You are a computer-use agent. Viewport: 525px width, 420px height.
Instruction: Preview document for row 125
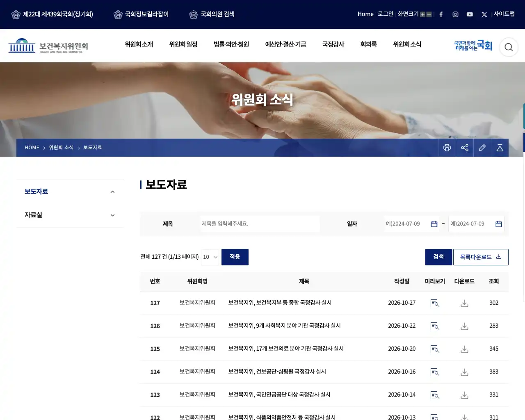pos(435,349)
